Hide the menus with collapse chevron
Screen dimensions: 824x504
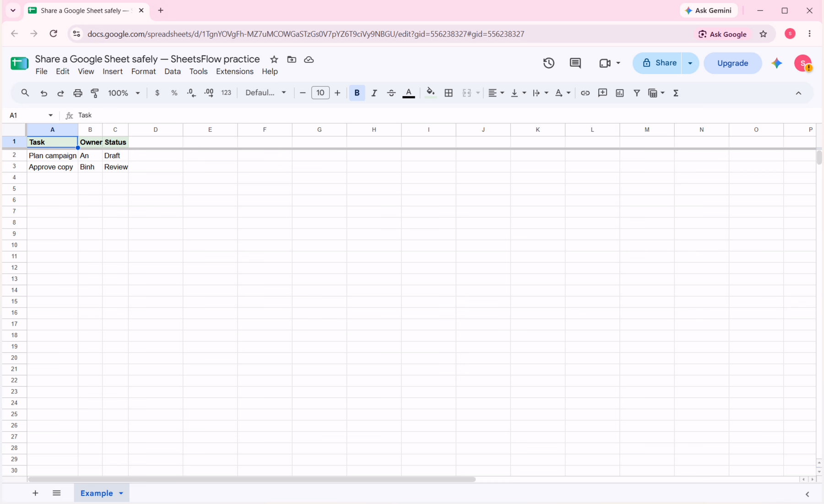coord(798,93)
